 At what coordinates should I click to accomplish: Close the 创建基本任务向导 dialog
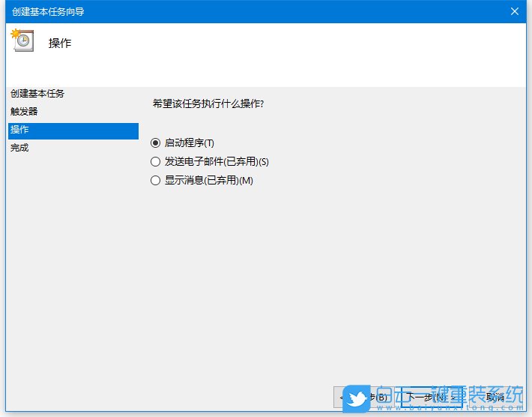(514, 11)
